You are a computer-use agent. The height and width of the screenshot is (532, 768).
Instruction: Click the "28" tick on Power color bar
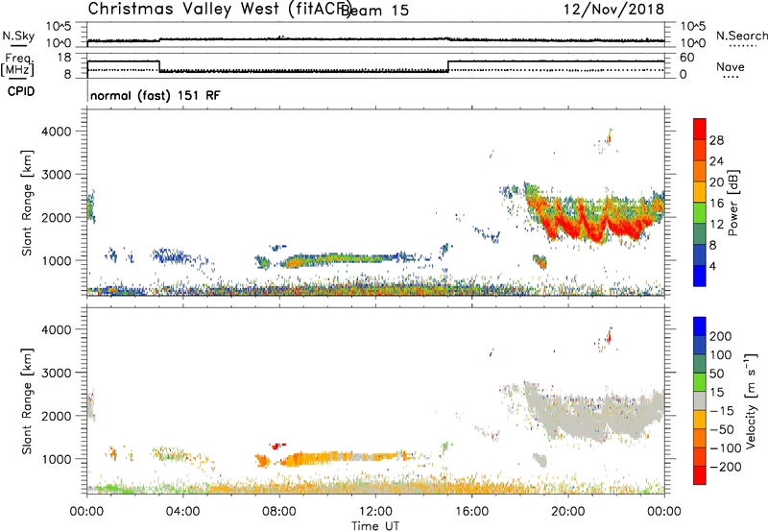[x=716, y=140]
